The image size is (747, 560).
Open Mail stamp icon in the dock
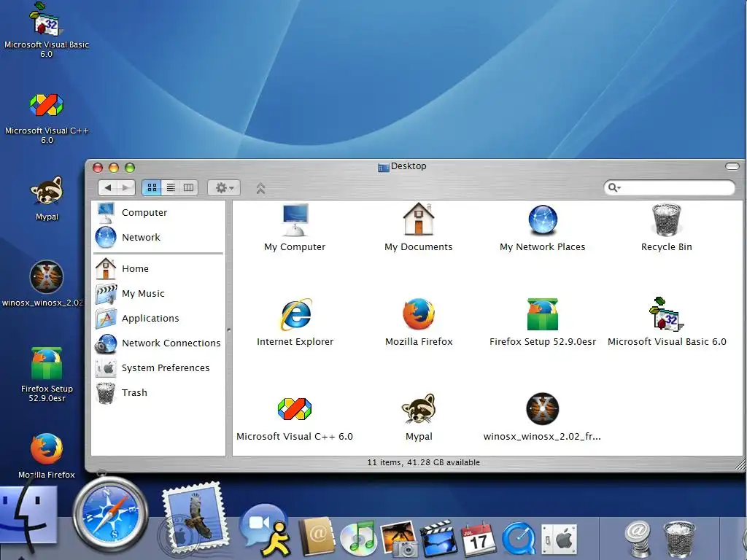pyautogui.click(x=194, y=518)
